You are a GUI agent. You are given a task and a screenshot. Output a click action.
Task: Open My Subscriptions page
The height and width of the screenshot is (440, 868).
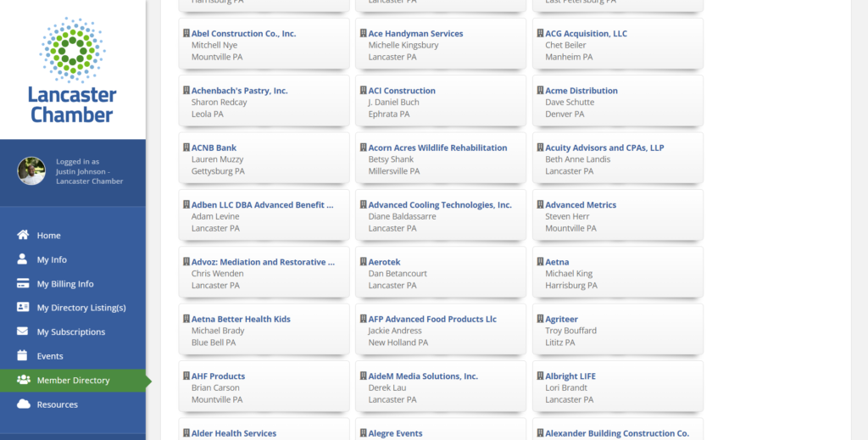tap(73, 332)
